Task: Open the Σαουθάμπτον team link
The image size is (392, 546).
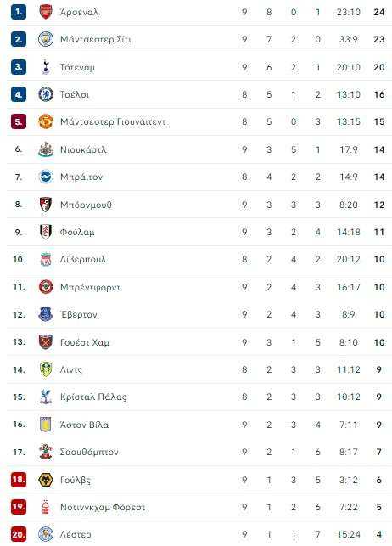Action: 89,452
